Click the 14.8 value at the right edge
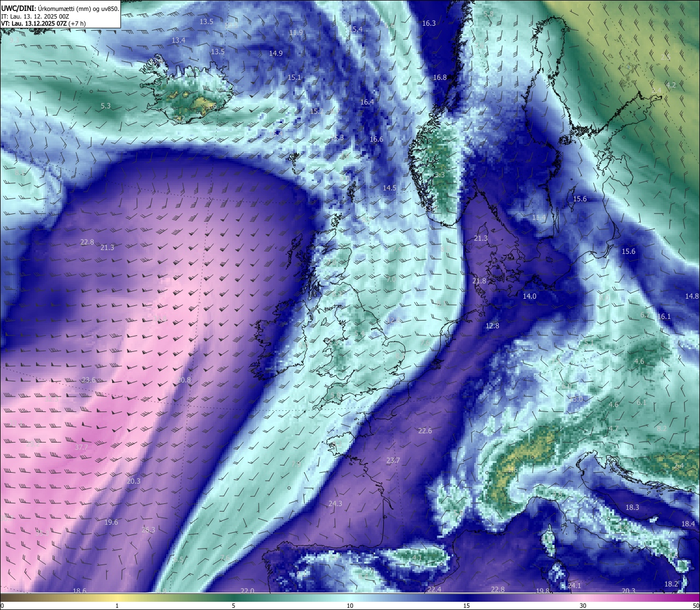Image resolution: width=700 pixels, height=610 pixels. tap(692, 297)
